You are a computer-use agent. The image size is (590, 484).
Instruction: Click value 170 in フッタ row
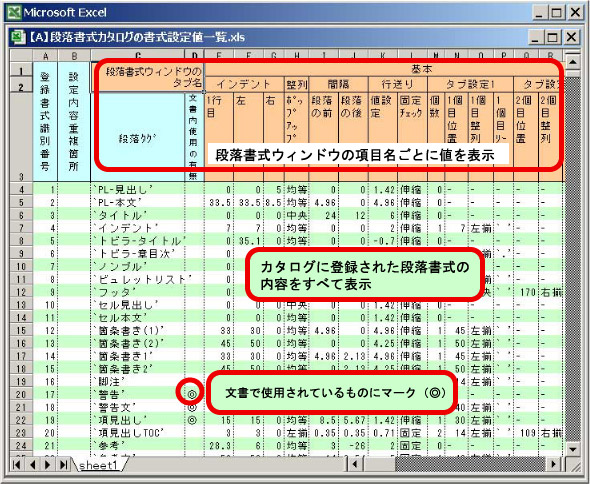click(528, 292)
